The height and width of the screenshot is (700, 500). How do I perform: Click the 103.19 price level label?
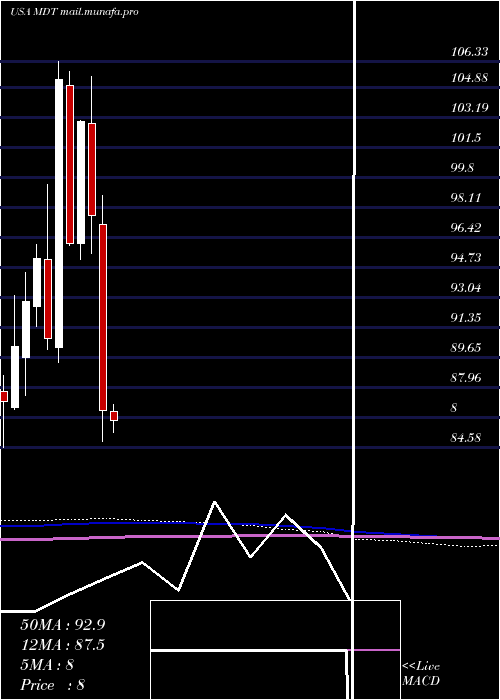coord(470,108)
